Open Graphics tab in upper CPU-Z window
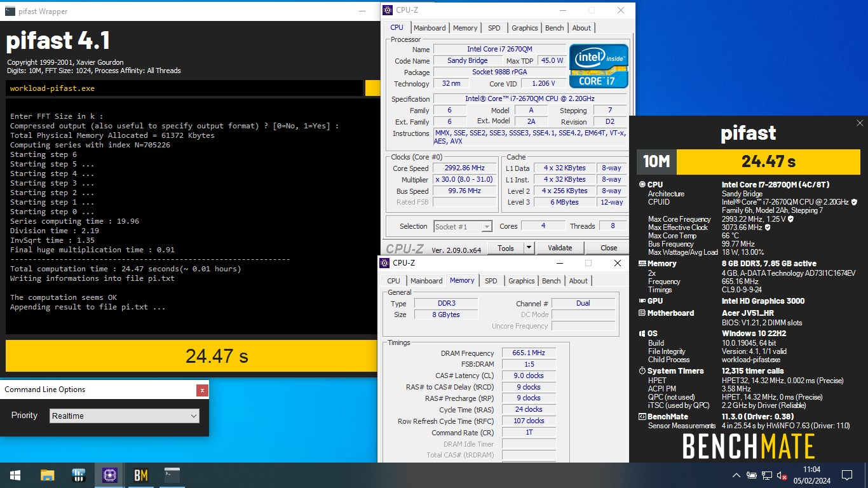This screenshot has width=868, height=488. 525,28
